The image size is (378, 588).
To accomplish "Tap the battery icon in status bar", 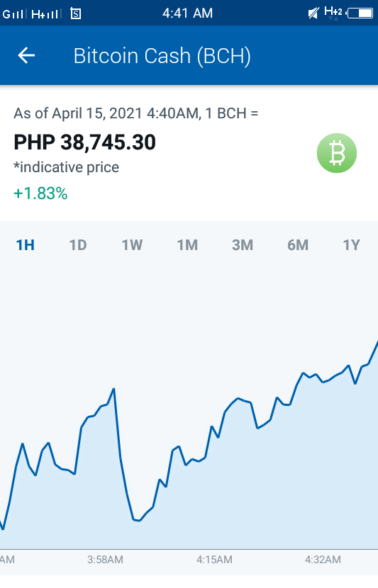I will point(360,13).
